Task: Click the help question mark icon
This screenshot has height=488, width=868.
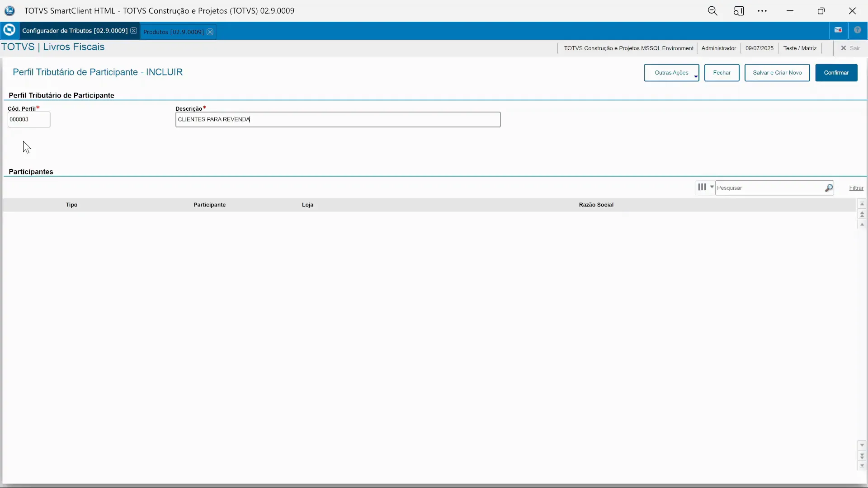Action: click(857, 30)
